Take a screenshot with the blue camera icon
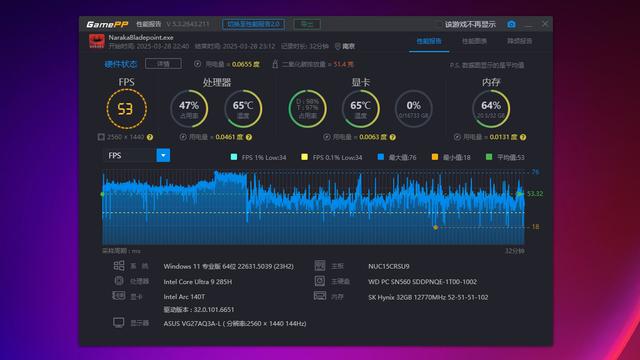640x360 pixels. click(x=511, y=24)
